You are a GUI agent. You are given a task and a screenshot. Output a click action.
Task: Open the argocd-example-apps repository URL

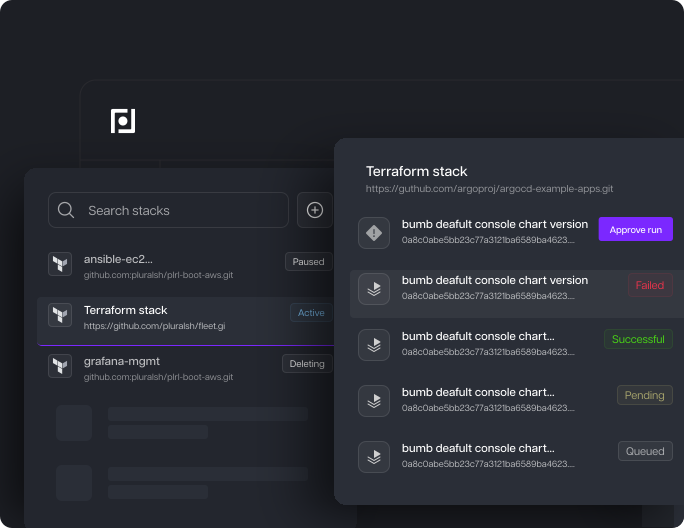pos(489,188)
